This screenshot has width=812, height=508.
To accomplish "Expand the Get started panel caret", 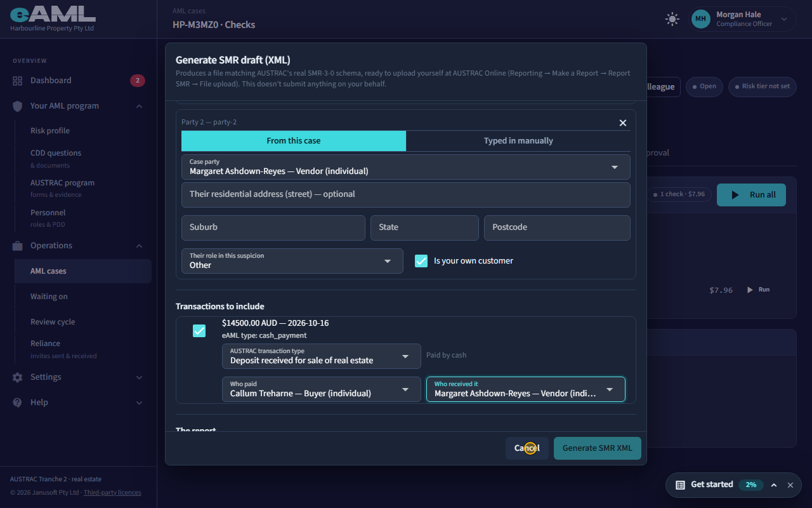I will click(774, 485).
